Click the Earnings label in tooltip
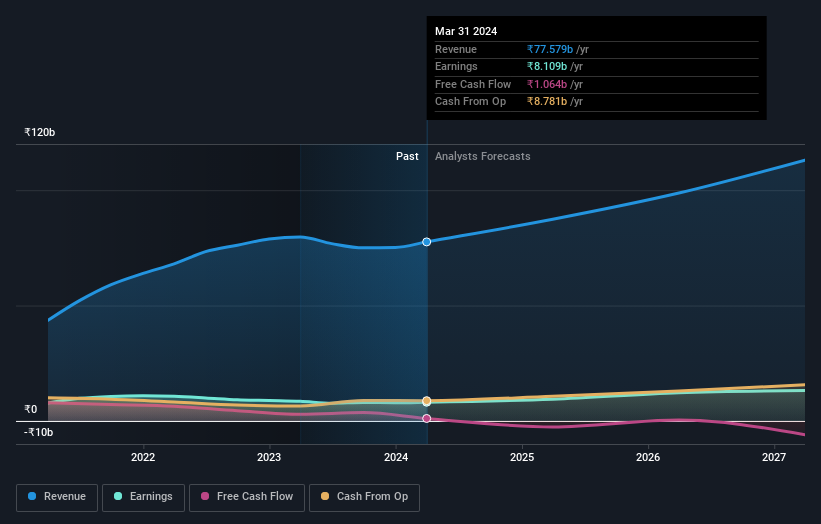The image size is (821, 524). coord(456,66)
